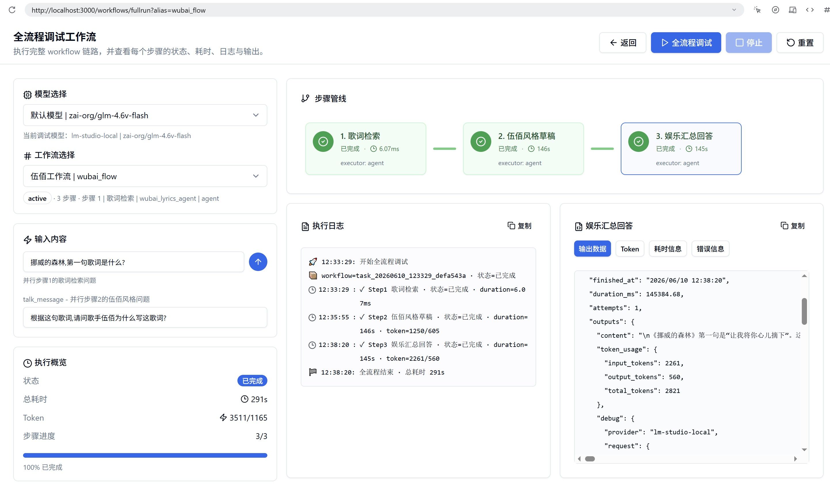Click green check icon of 歌词检索 step
Viewport: 830px width, 504px height.
[x=323, y=142]
